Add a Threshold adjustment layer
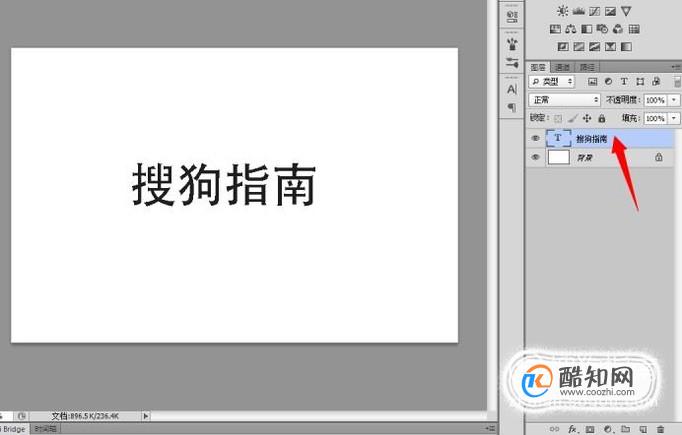Image resolution: width=682 pixels, height=435 pixels. [595, 47]
